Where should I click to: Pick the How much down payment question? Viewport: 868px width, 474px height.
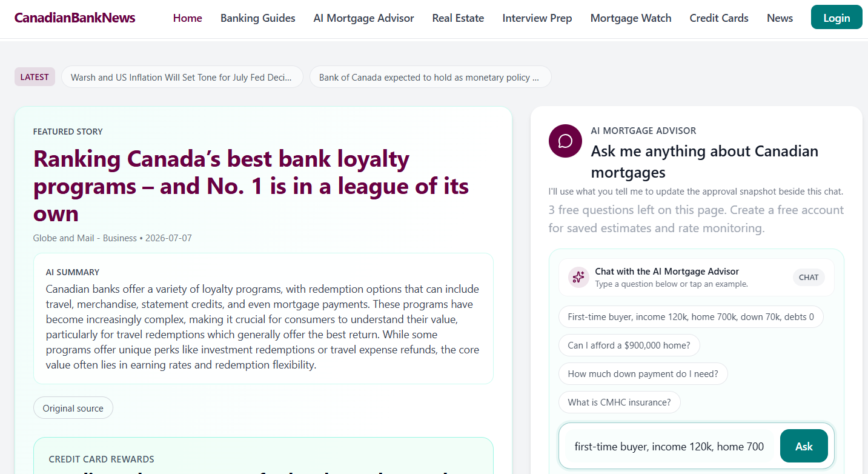pyautogui.click(x=643, y=373)
